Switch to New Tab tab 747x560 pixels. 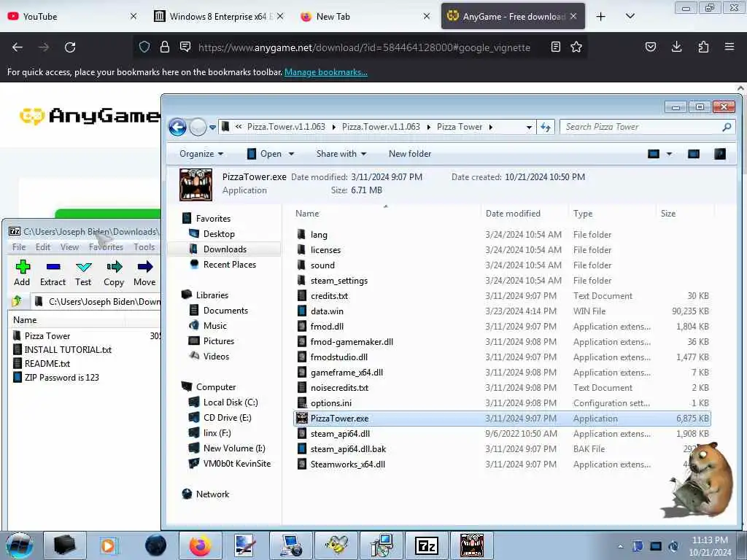click(x=365, y=17)
